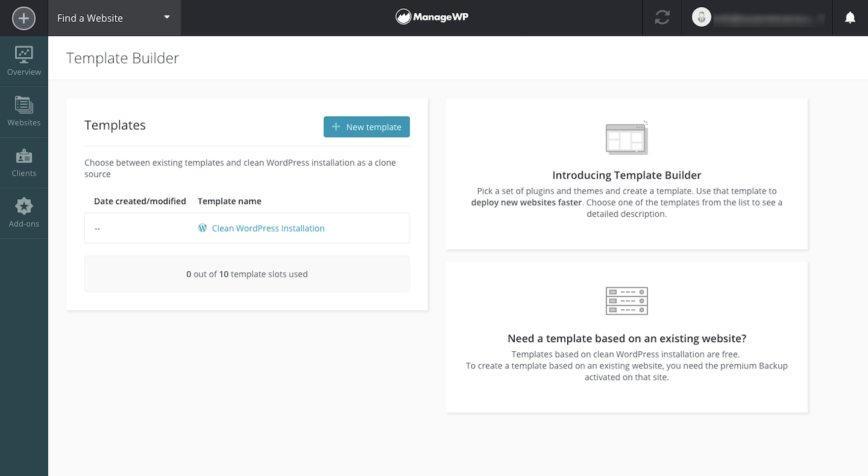The width and height of the screenshot is (868, 476).
Task: Click the sync refresh icon
Action: tap(662, 18)
